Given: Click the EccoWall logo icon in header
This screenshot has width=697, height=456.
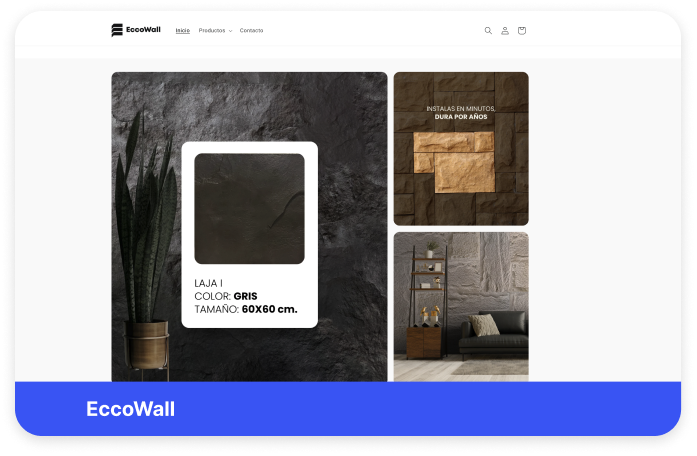Looking at the screenshot, I should [x=117, y=30].
